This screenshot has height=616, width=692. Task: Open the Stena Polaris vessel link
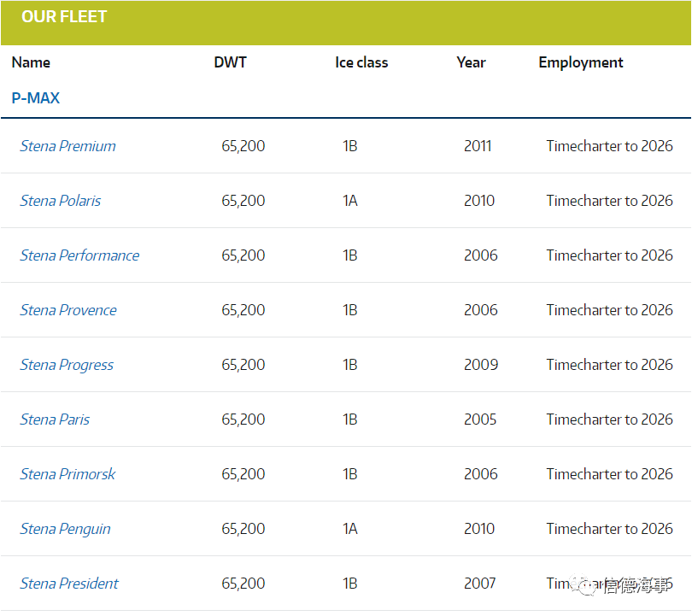(61, 201)
